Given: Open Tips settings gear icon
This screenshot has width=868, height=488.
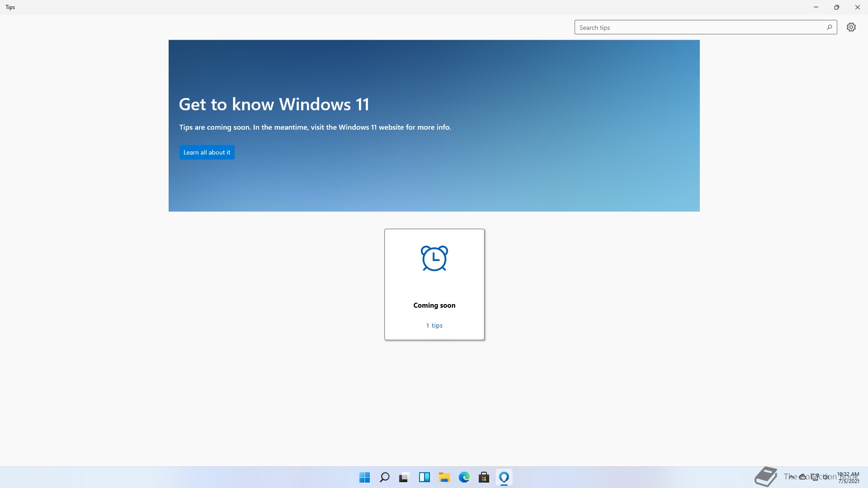Looking at the screenshot, I should pyautogui.click(x=851, y=27).
